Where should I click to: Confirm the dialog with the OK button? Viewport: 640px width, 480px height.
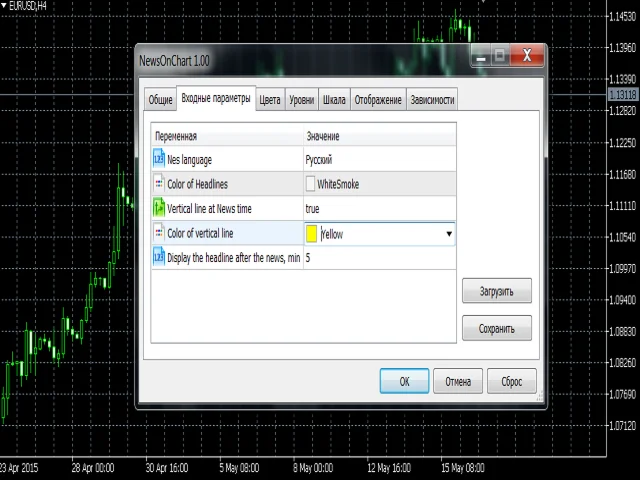click(x=404, y=381)
